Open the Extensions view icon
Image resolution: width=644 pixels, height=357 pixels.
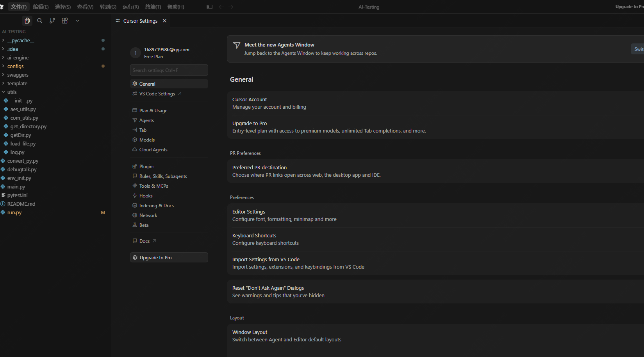65,21
